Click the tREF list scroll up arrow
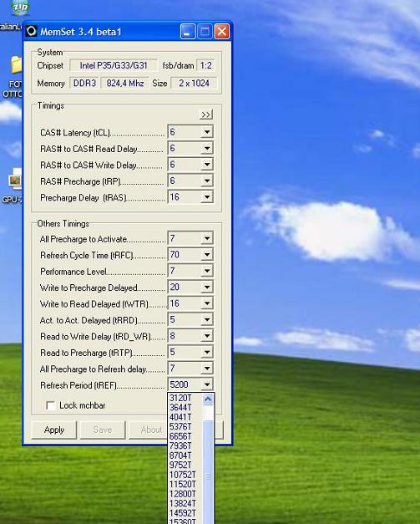 coord(208,399)
